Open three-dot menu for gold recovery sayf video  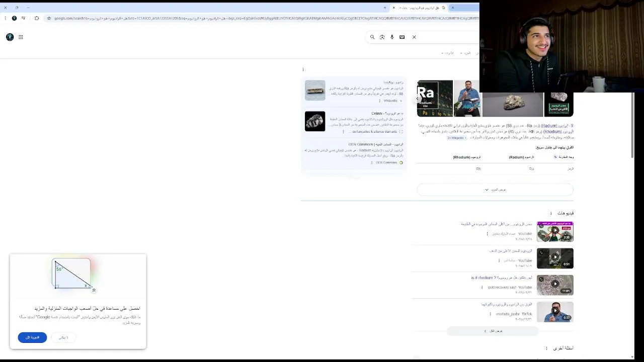482,287
